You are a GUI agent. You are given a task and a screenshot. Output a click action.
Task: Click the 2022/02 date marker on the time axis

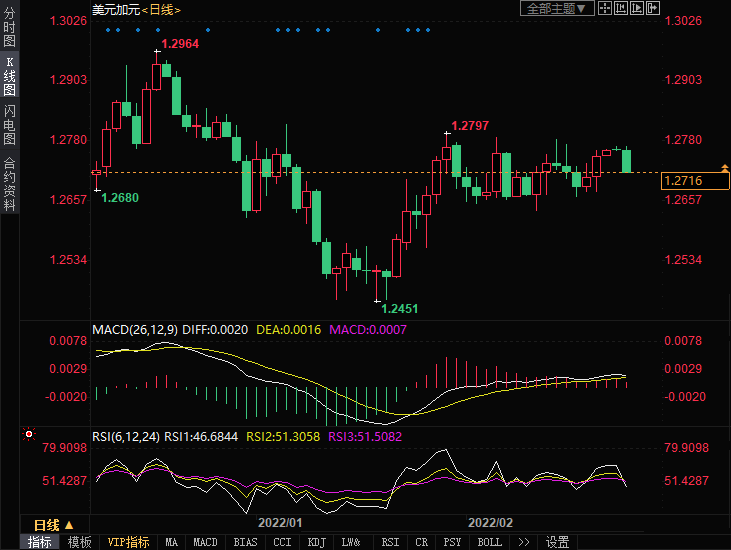point(490,523)
